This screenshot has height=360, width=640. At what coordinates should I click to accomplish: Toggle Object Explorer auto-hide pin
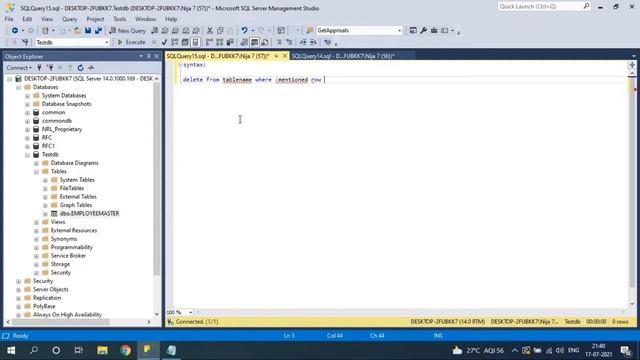point(149,56)
